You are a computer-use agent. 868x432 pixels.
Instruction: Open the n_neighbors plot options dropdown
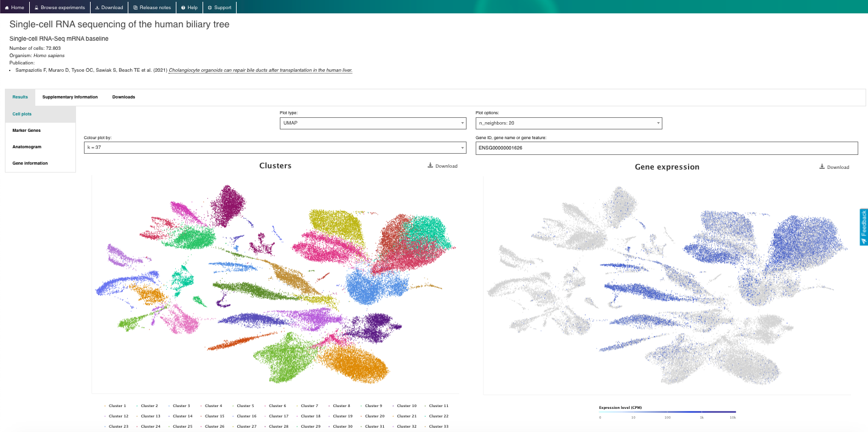tap(568, 123)
